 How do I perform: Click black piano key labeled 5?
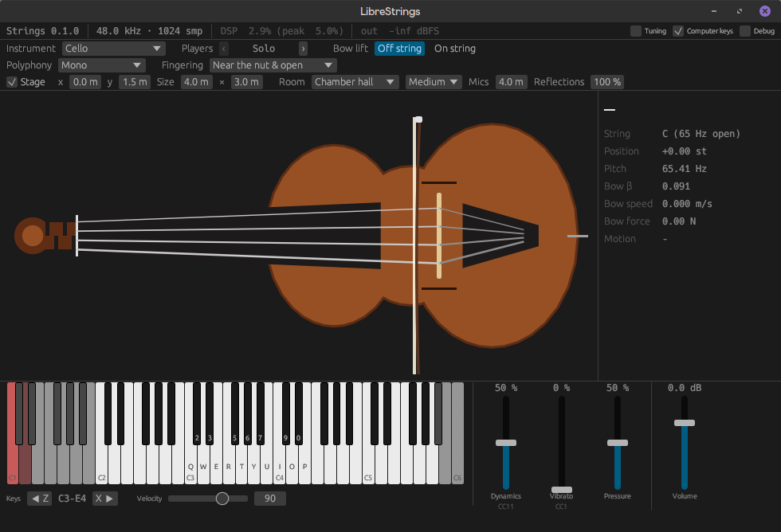234,413
